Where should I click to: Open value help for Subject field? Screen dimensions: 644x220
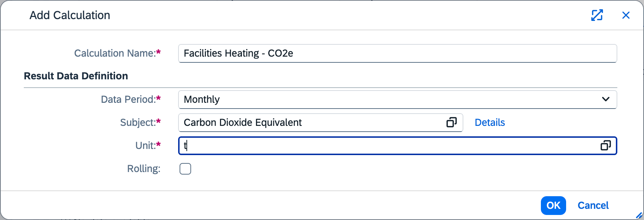[x=451, y=123]
